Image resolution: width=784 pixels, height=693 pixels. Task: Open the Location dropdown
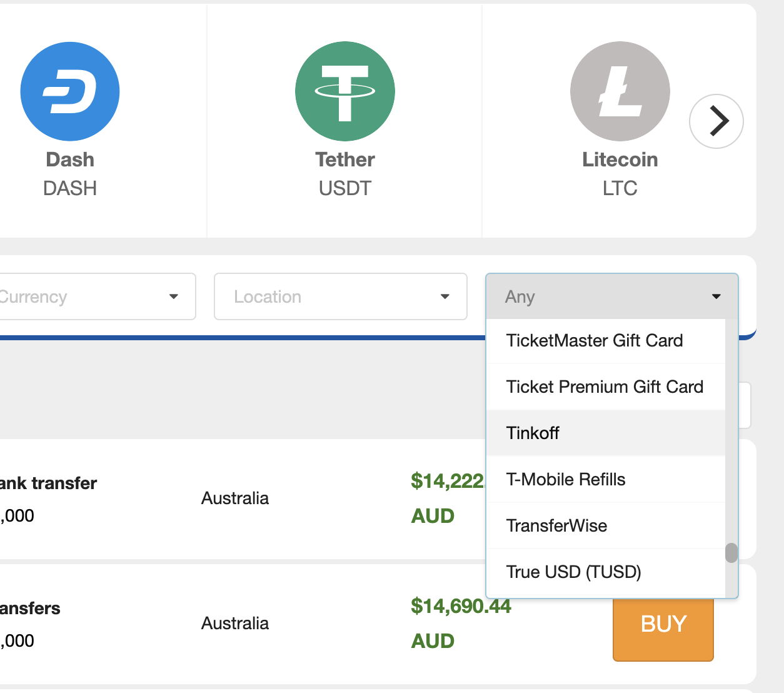click(341, 296)
